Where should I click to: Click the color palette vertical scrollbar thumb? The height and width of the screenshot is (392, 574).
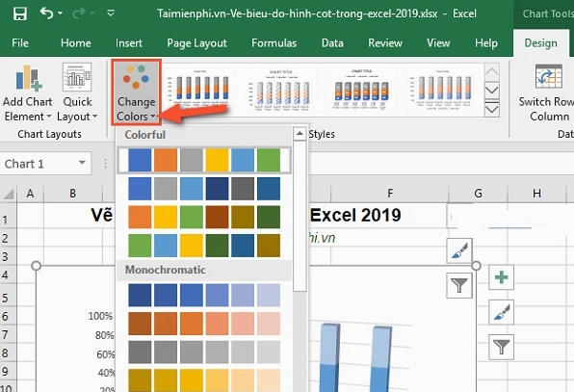point(300,216)
